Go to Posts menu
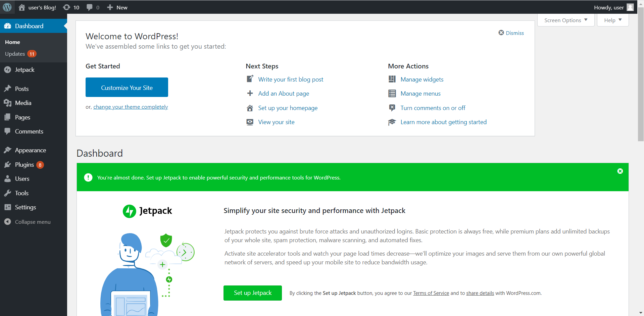 point(22,89)
